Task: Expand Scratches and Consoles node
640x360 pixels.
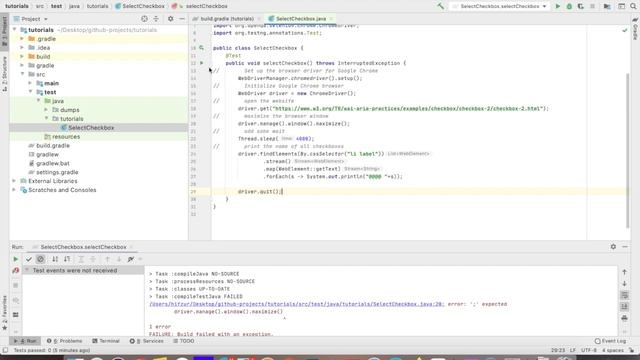Action: tap(14, 190)
